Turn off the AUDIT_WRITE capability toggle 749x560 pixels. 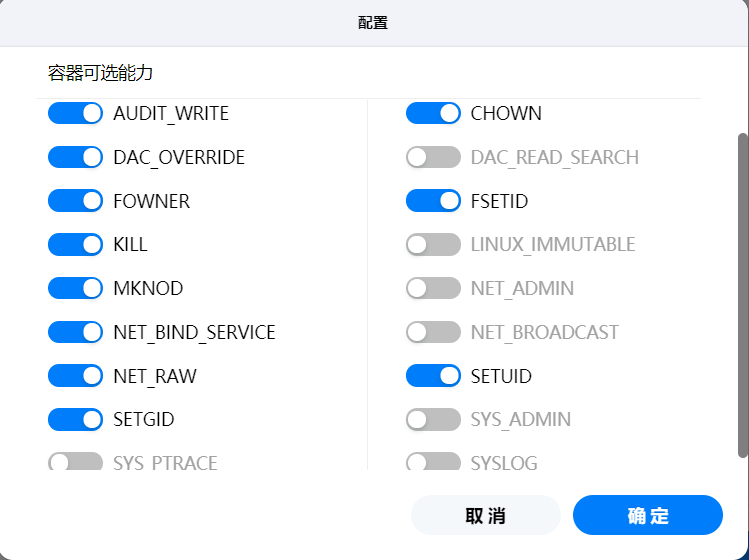pos(75,113)
